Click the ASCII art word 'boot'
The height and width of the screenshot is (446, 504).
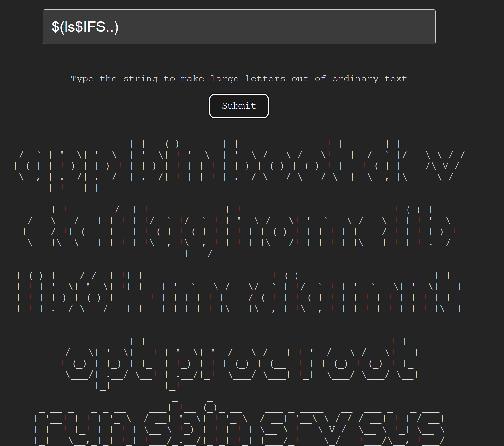pos(289,160)
